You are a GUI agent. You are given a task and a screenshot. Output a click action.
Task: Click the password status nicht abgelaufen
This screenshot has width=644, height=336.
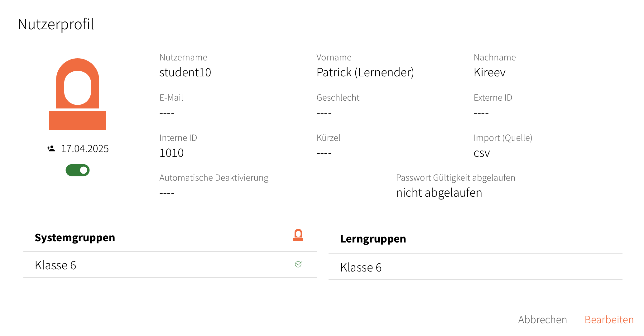439,193
